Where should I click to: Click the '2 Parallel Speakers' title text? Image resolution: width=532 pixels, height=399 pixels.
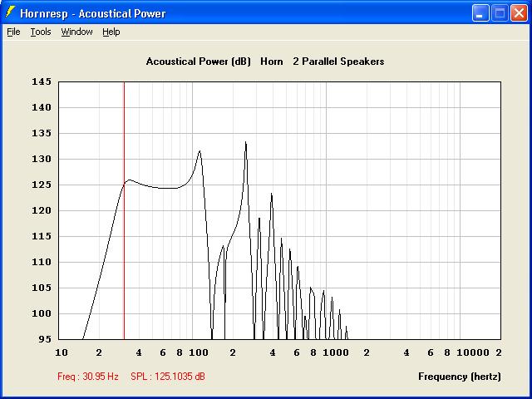pyautogui.click(x=338, y=62)
